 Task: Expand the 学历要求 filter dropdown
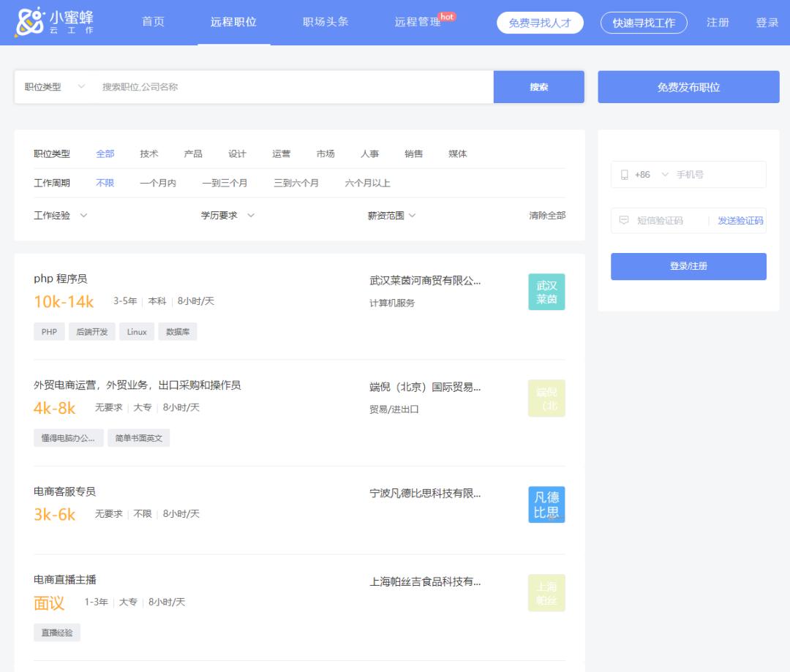[227, 215]
